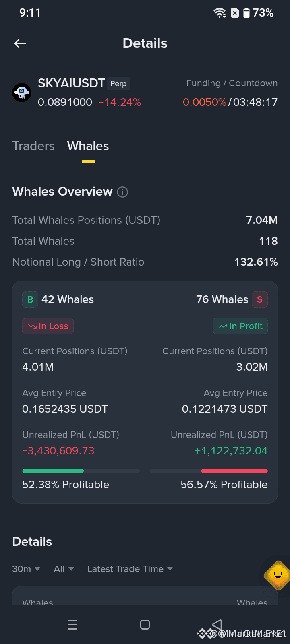Tap the back arrow icon
Image resolution: width=290 pixels, height=644 pixels.
[20, 43]
